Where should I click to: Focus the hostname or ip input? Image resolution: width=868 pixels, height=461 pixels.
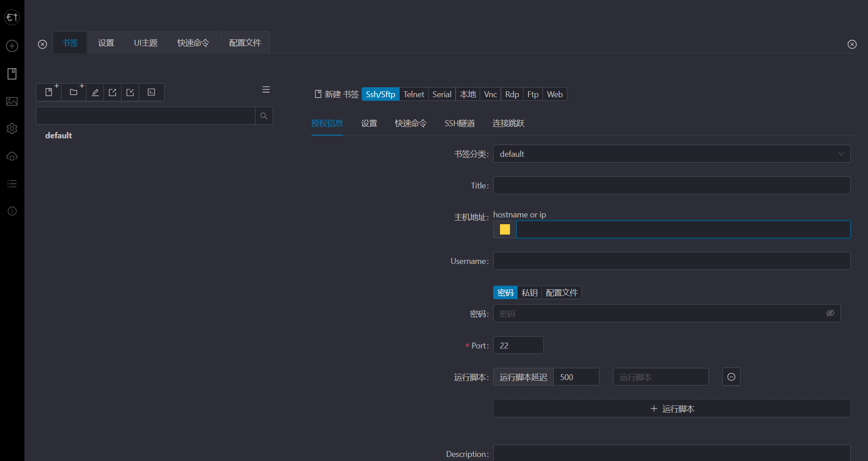[683, 230]
